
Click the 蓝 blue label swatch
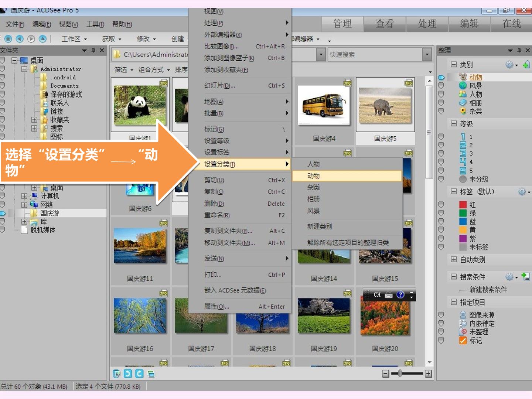(x=463, y=221)
